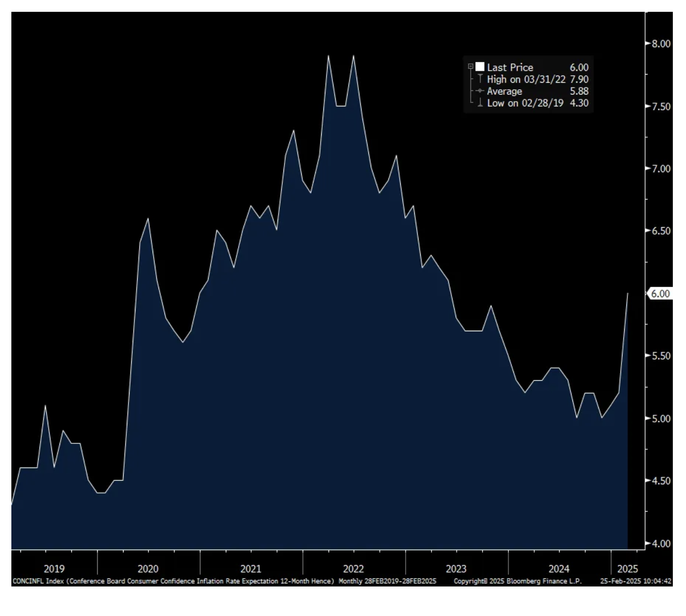The image size is (686, 616).
Task: Click the 7.00 y-axis tick label
Action: [x=661, y=169]
